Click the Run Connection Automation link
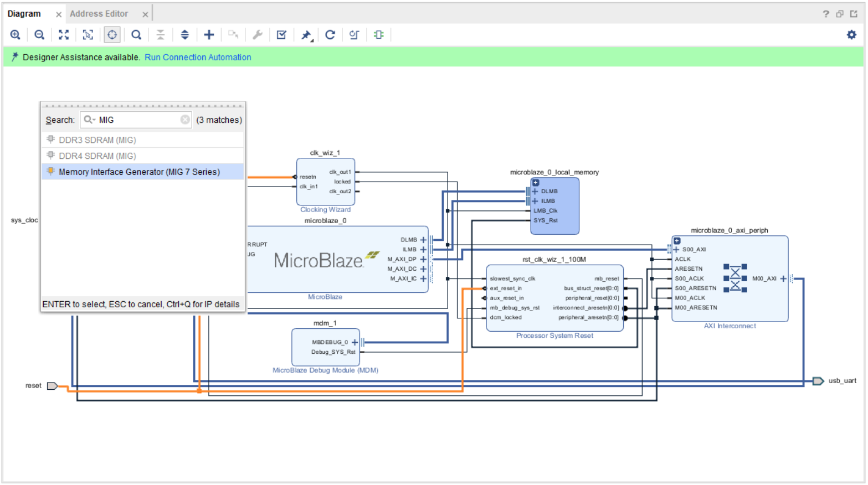Viewport: 868px width, 485px height. tap(198, 57)
